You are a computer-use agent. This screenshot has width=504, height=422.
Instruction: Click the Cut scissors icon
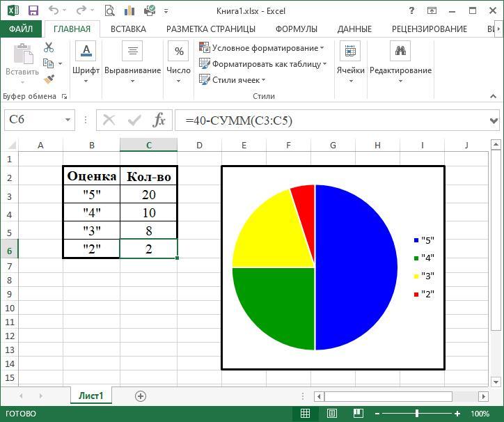pos(49,47)
